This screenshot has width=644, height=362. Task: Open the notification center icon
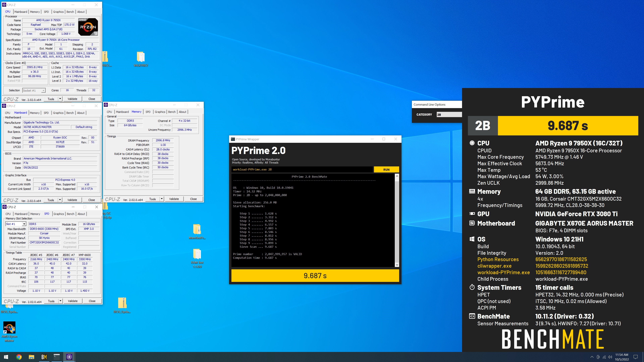click(x=635, y=357)
